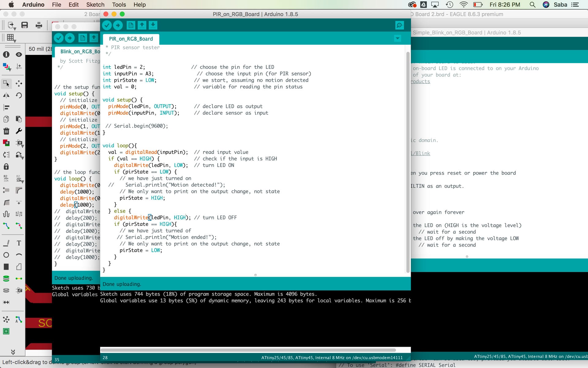The width and height of the screenshot is (588, 368).
Task: Select the EAGLE Dimension tool
Action: [6, 302]
